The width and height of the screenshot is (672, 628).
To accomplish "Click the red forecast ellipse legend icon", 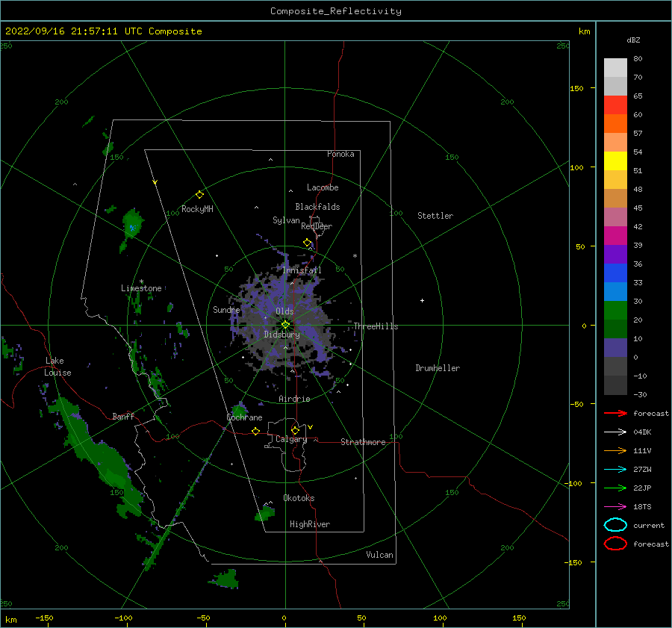I will pyautogui.click(x=615, y=544).
